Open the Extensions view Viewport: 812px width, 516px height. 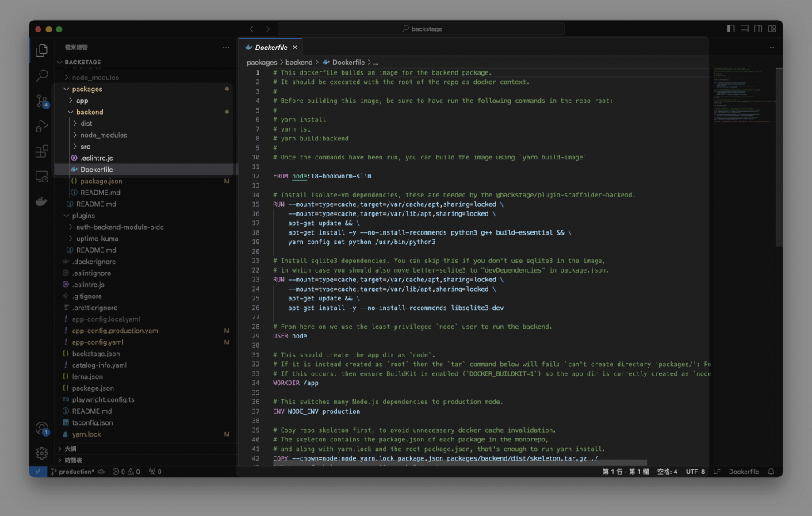tap(41, 151)
